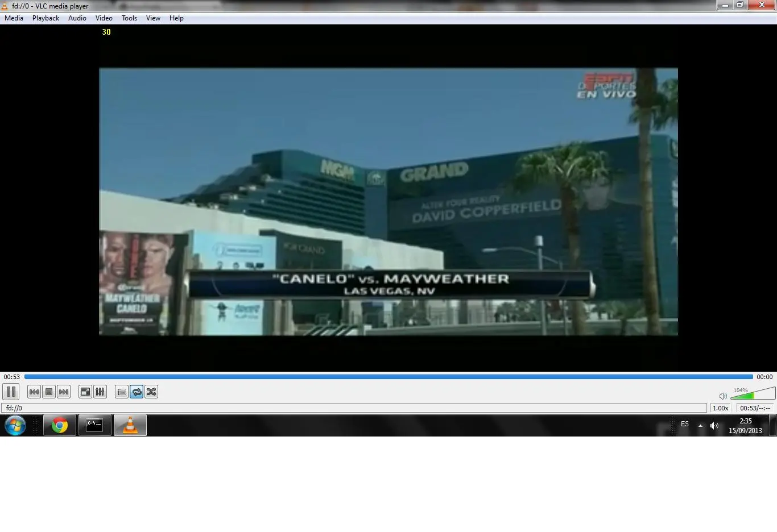Skip to next media item
This screenshot has width=777, height=532.
(64, 392)
